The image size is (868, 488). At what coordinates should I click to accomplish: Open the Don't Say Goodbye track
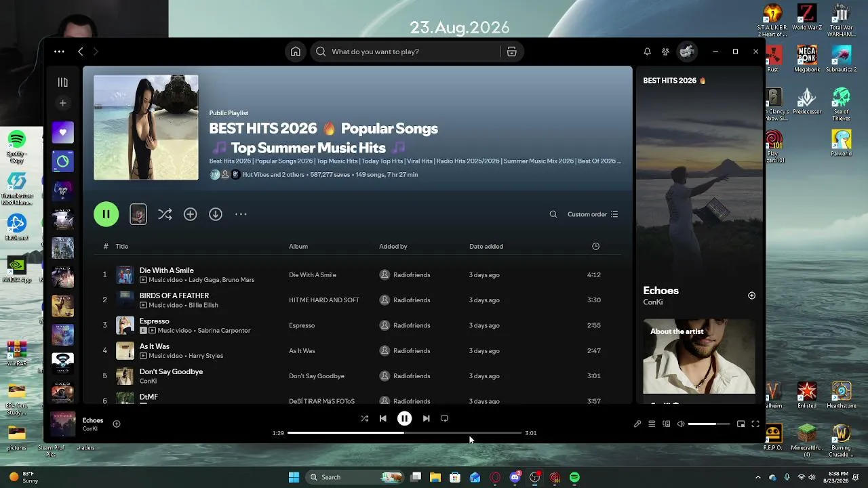point(171,371)
